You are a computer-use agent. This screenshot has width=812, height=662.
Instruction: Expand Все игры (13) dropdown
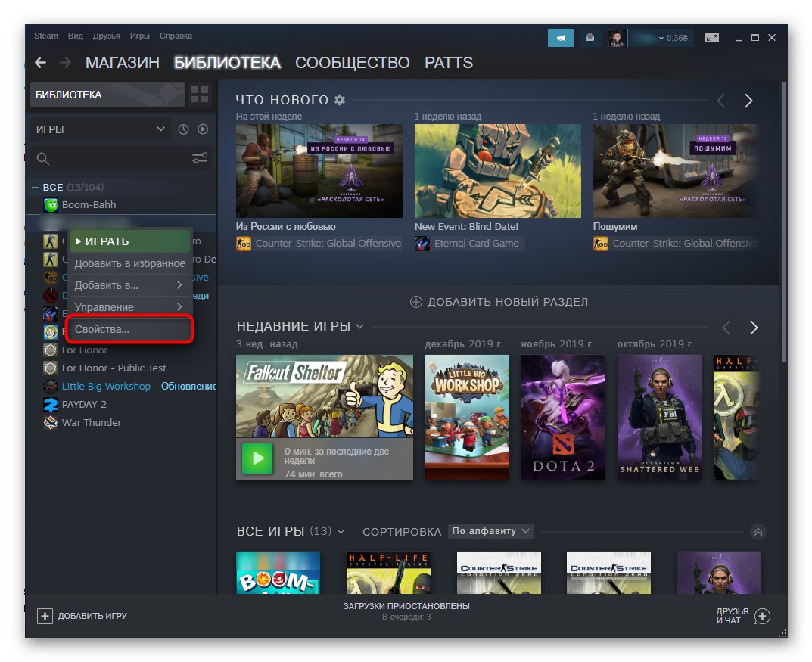(341, 532)
